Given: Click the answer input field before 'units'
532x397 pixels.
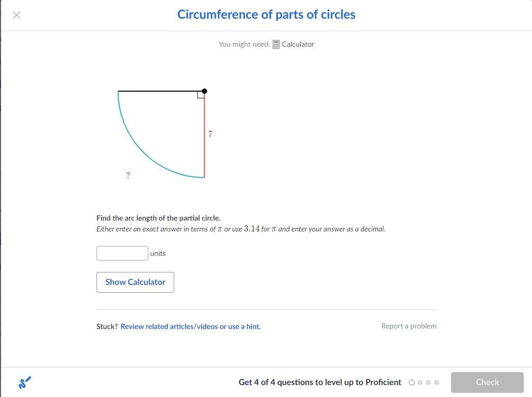Looking at the screenshot, I should coord(122,253).
